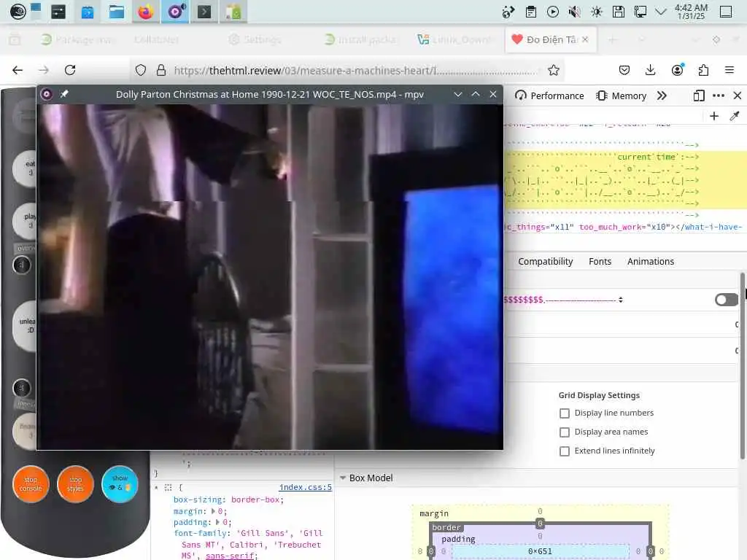This screenshot has width=747, height=560.
Task: Open the index.css:5 source link
Action: pos(306,487)
